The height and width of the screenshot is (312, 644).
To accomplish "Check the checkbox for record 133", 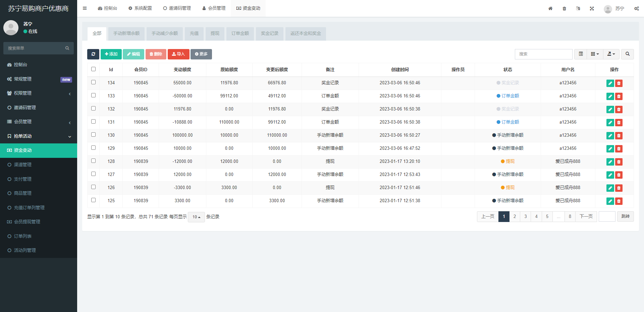I will 94,95.
